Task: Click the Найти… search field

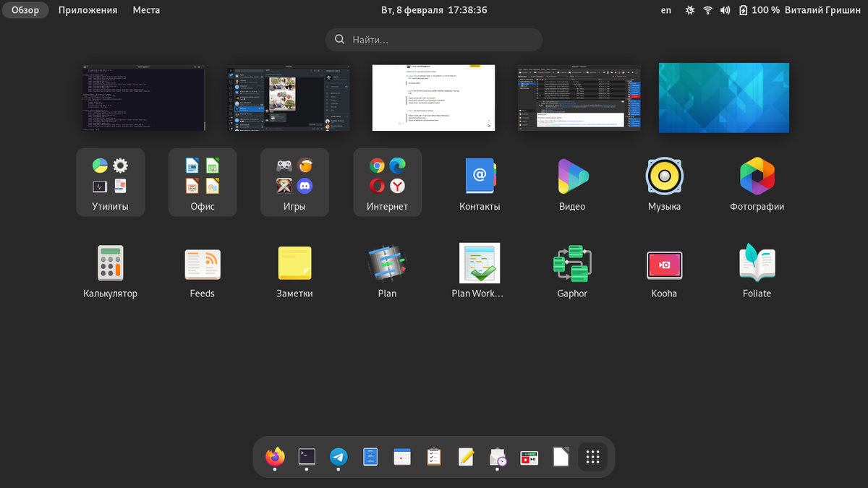Action: click(434, 40)
